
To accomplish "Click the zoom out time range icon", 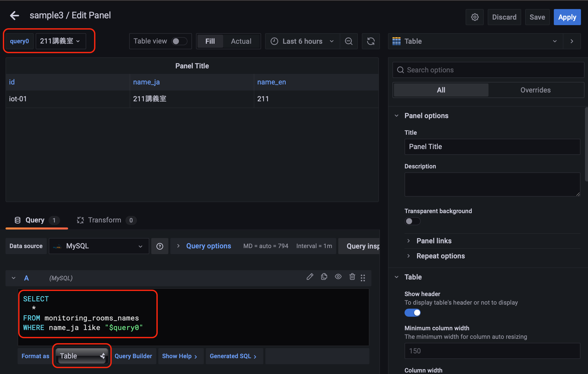I will tap(349, 41).
